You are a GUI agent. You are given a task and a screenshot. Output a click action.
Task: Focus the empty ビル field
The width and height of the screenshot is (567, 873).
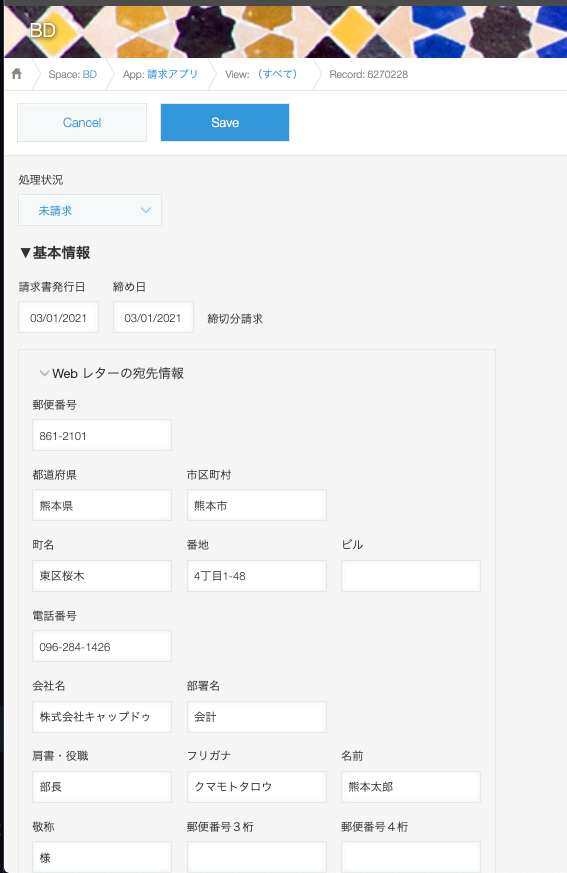click(x=411, y=576)
